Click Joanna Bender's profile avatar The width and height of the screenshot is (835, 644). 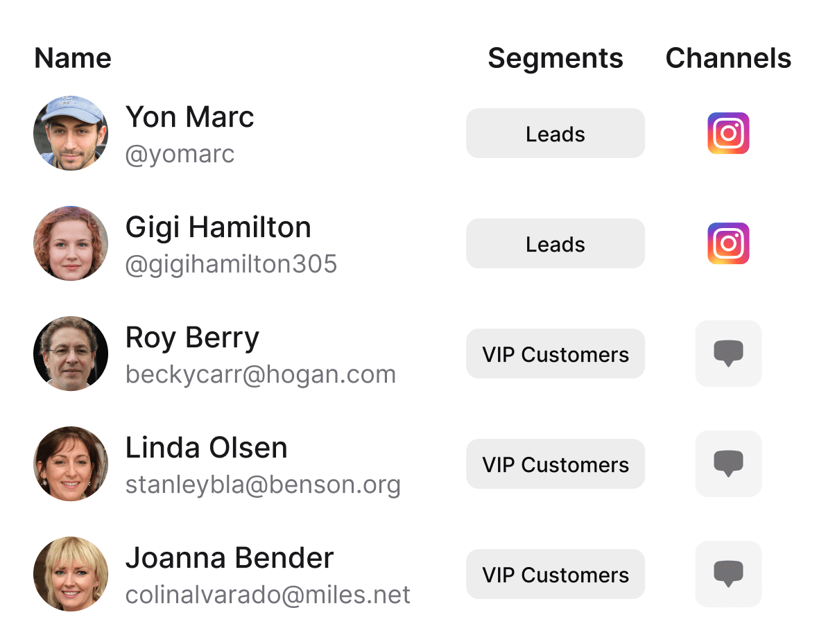71,574
